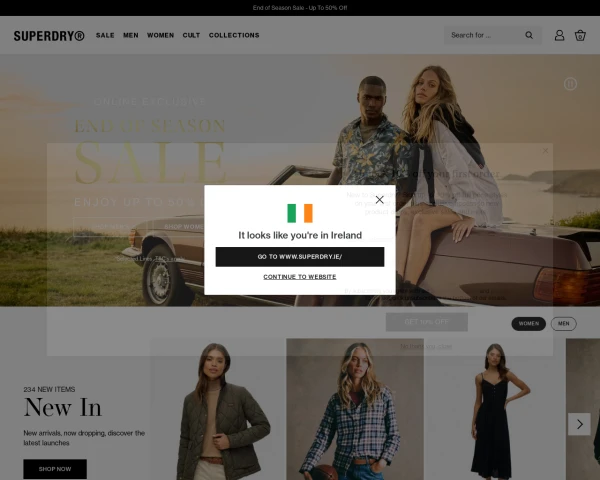Select the MEN pill toggle
This screenshot has width=600, height=480.
pyautogui.click(x=563, y=323)
